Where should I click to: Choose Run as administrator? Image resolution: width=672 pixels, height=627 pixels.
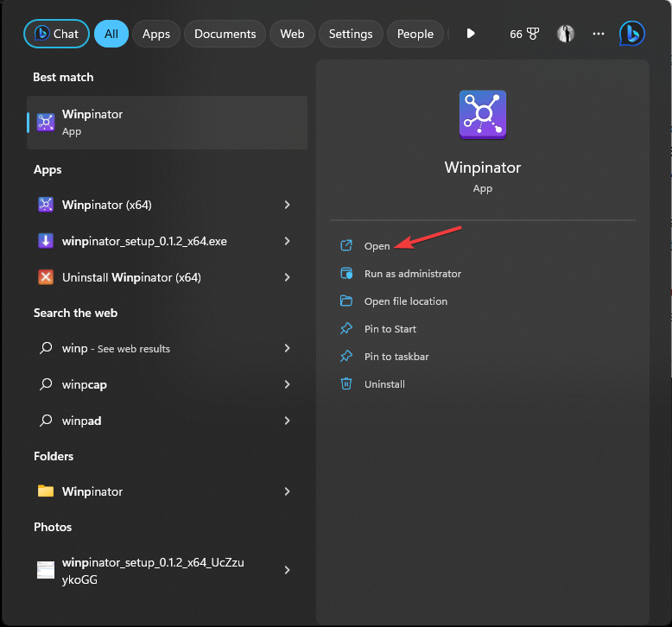click(413, 274)
